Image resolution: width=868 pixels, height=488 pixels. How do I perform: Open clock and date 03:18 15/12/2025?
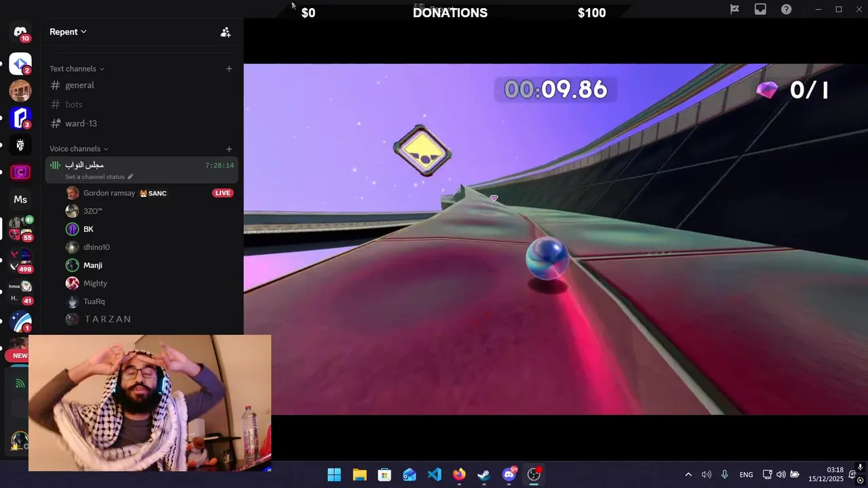click(x=826, y=474)
